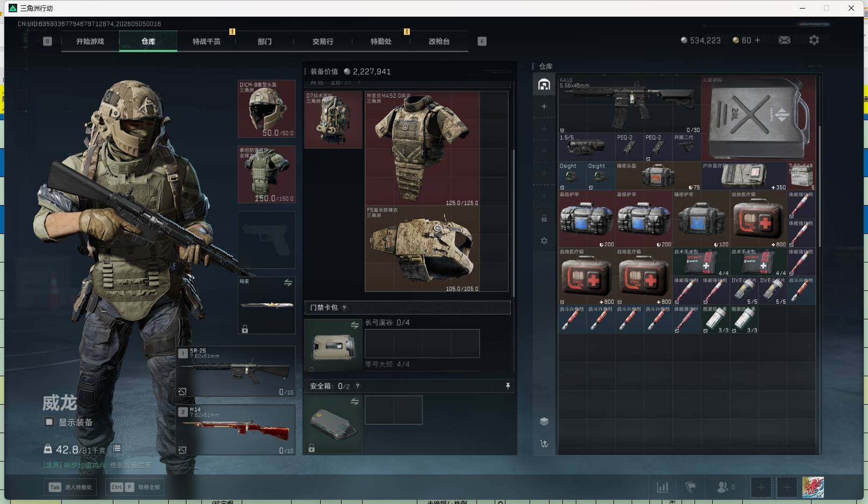Click the plus icon below the stash icon
This screenshot has height=504, width=868.
(544, 106)
